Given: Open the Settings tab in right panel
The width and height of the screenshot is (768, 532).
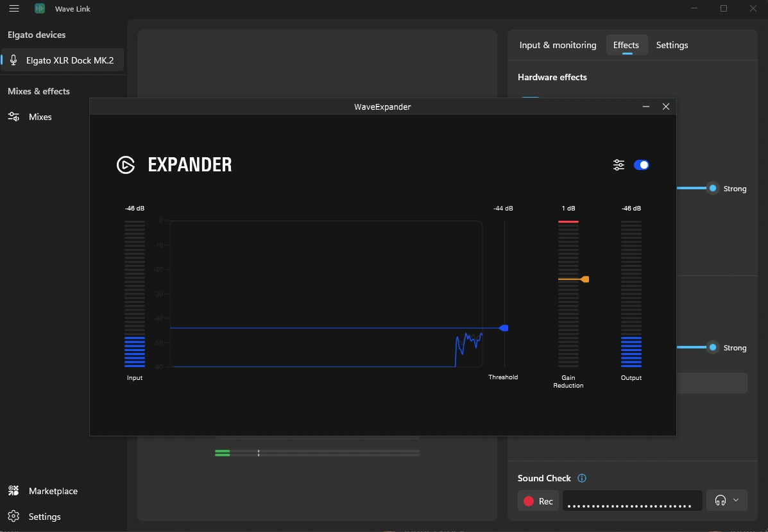Looking at the screenshot, I should coord(672,45).
